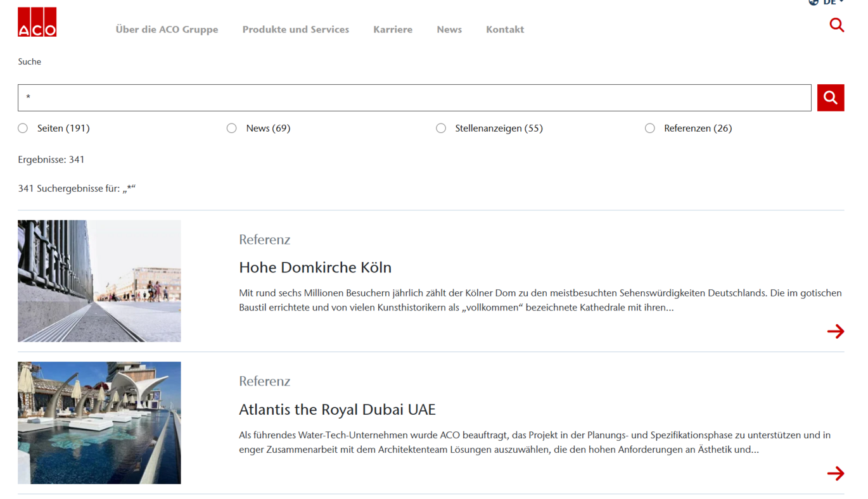Select the Stellenanzeigen (55) filter
Viewport: 868px width, 499px height.
441,128
